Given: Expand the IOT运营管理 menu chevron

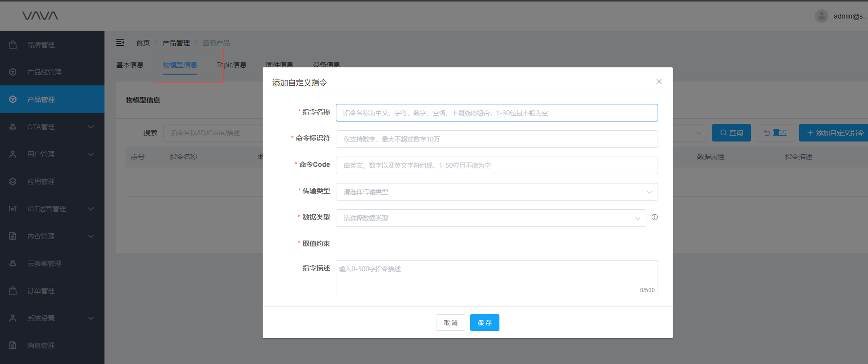Looking at the screenshot, I should (91, 209).
